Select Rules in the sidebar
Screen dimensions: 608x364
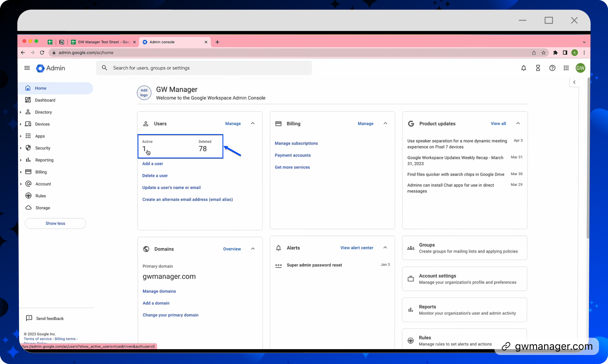41,196
